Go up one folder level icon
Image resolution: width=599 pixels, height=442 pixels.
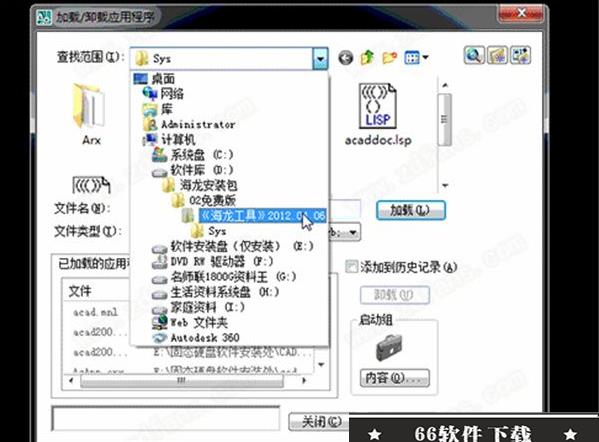pyautogui.click(x=367, y=58)
